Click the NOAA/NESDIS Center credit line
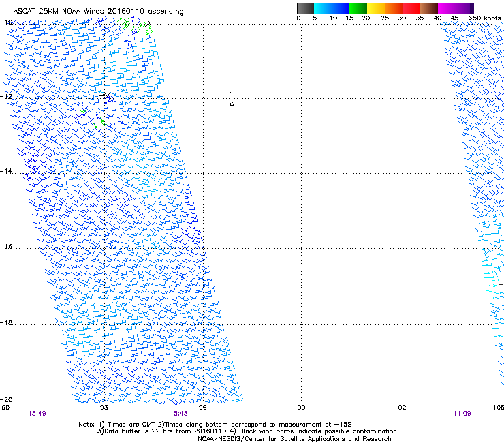 tap(294, 439)
